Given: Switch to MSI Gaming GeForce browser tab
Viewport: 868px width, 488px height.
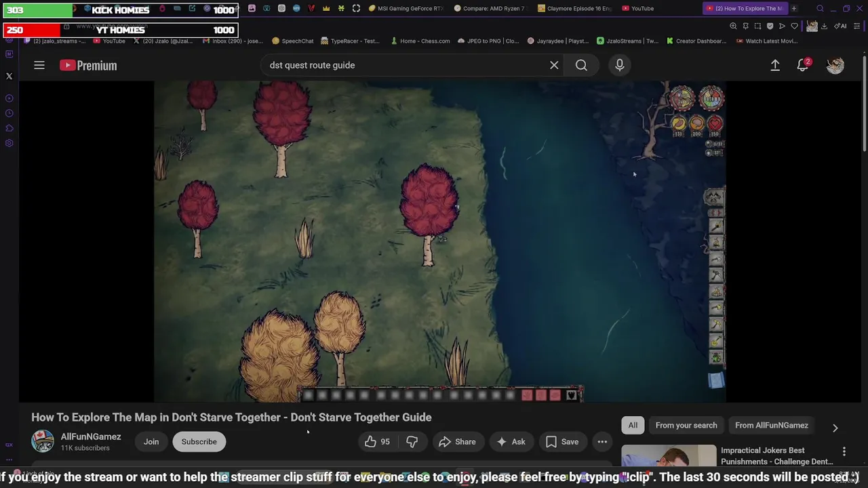Looking at the screenshot, I should [405, 9].
